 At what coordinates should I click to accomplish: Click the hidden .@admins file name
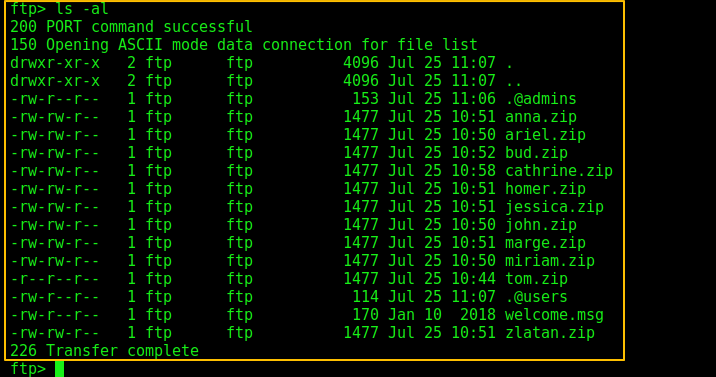click(x=541, y=99)
